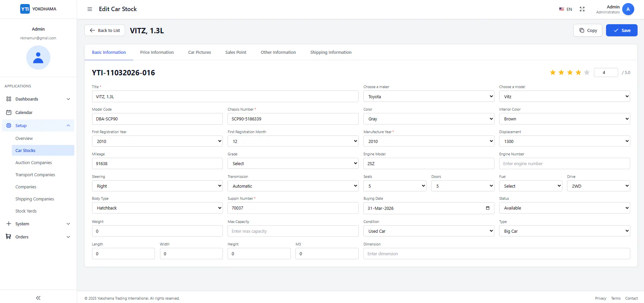Open the Seats dropdown
644x303 pixels.
(395, 186)
